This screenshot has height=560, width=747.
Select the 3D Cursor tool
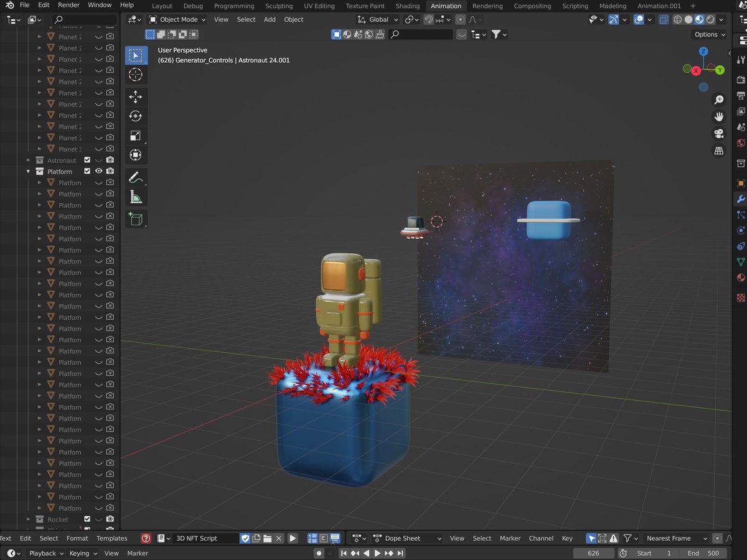(x=136, y=74)
